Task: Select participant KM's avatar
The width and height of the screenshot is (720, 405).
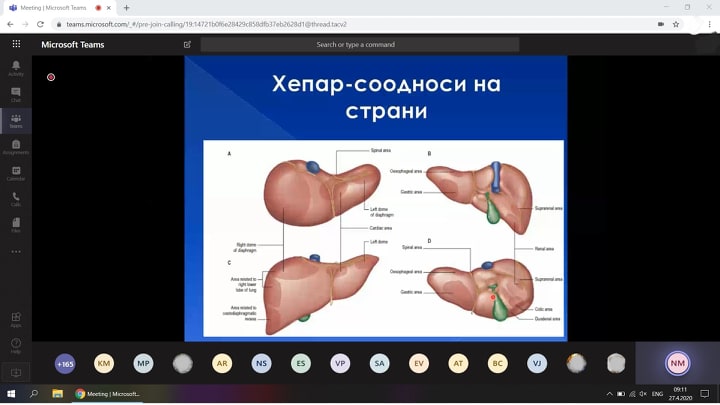Action: (x=103, y=363)
